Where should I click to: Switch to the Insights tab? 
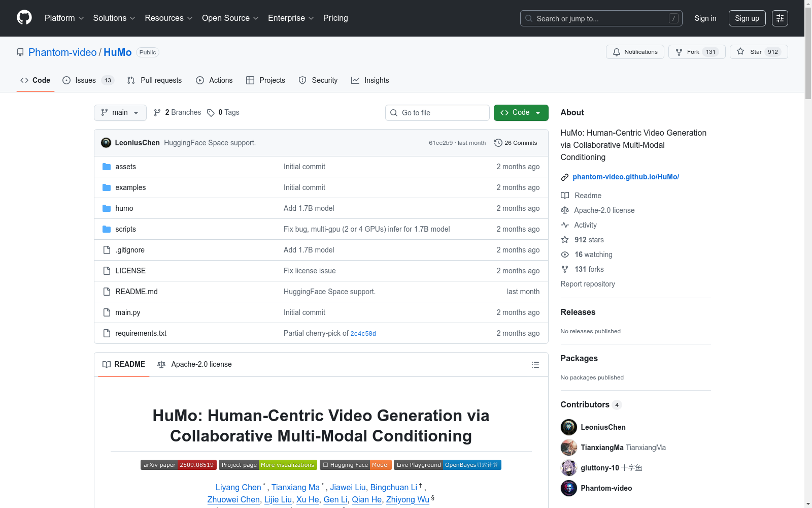(x=370, y=80)
